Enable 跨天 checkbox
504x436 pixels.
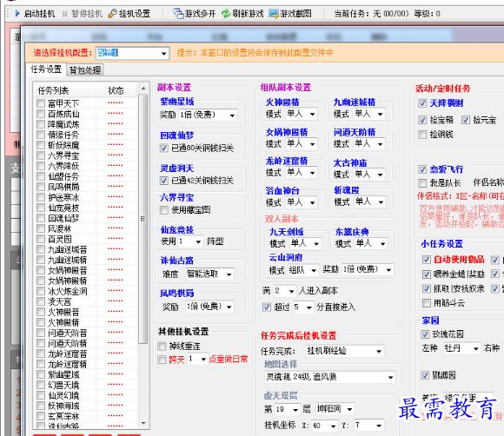(x=162, y=360)
